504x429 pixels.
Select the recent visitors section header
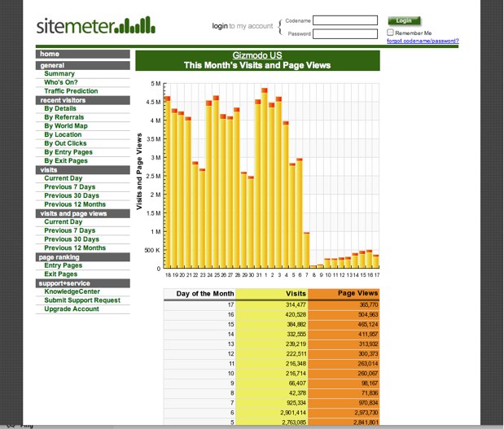[x=83, y=100]
